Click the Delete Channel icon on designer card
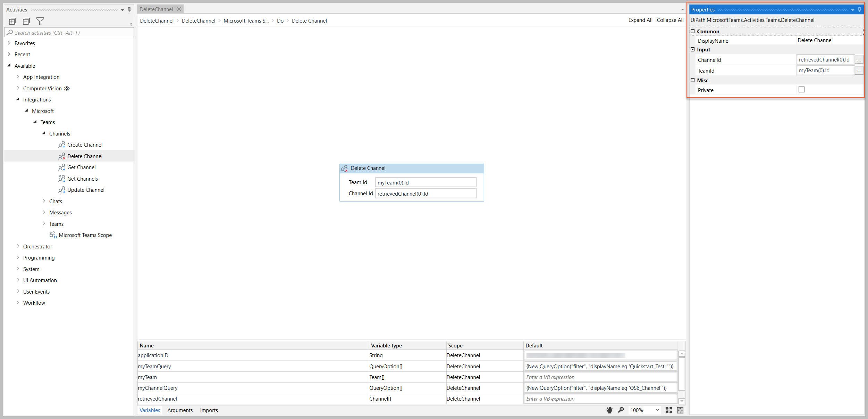Screen dimensions: 868x419 344,169
